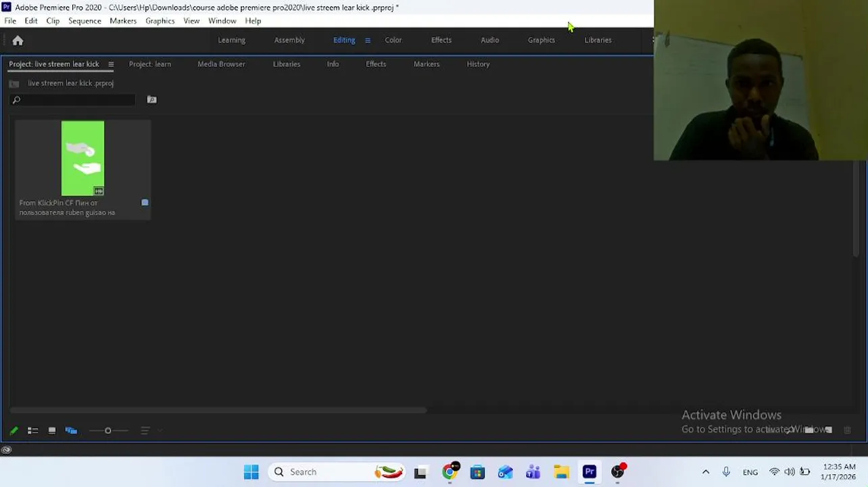Open File Explorer from the taskbar
868x487 pixels.
[561, 472]
